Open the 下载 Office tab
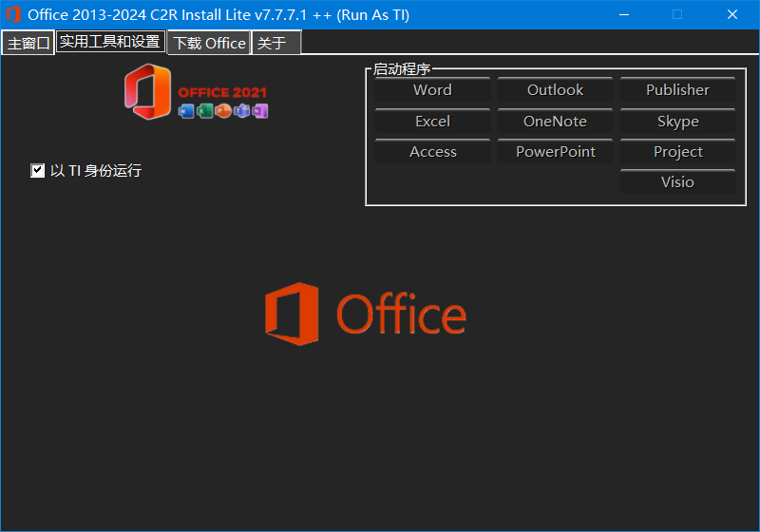This screenshot has height=532, width=760. click(x=209, y=43)
